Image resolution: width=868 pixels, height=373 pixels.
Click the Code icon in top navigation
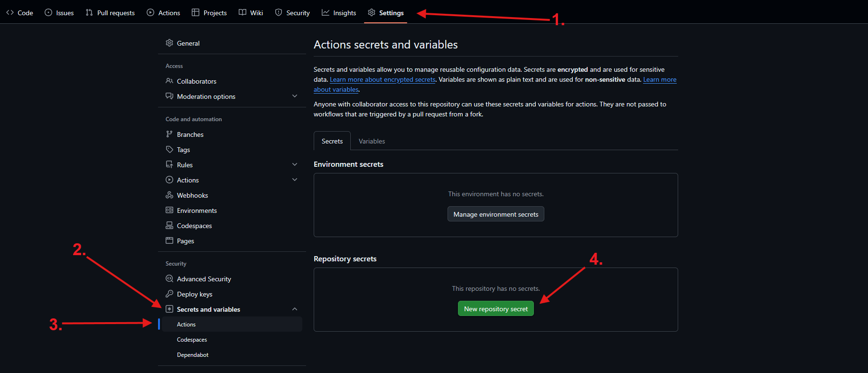tap(10, 12)
